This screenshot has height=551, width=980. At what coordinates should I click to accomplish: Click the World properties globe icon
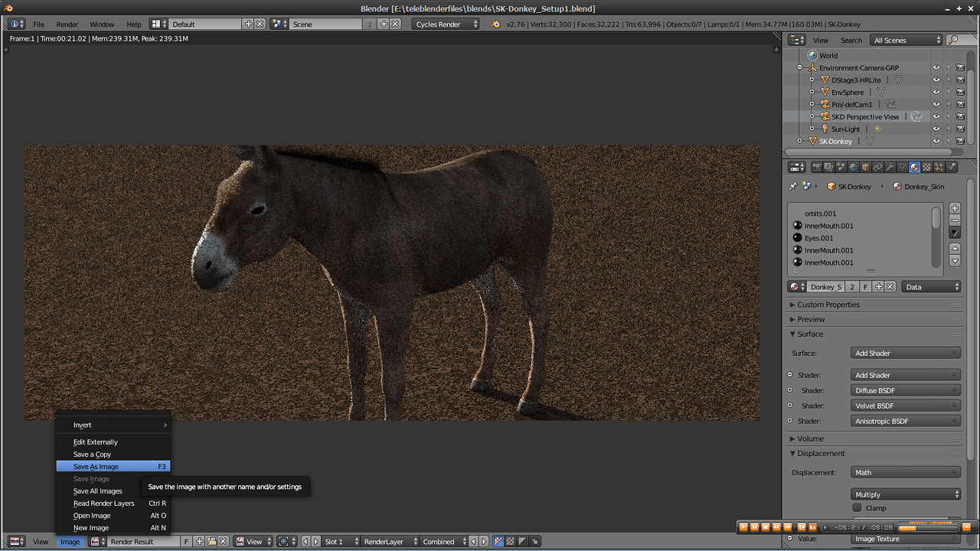coord(853,167)
